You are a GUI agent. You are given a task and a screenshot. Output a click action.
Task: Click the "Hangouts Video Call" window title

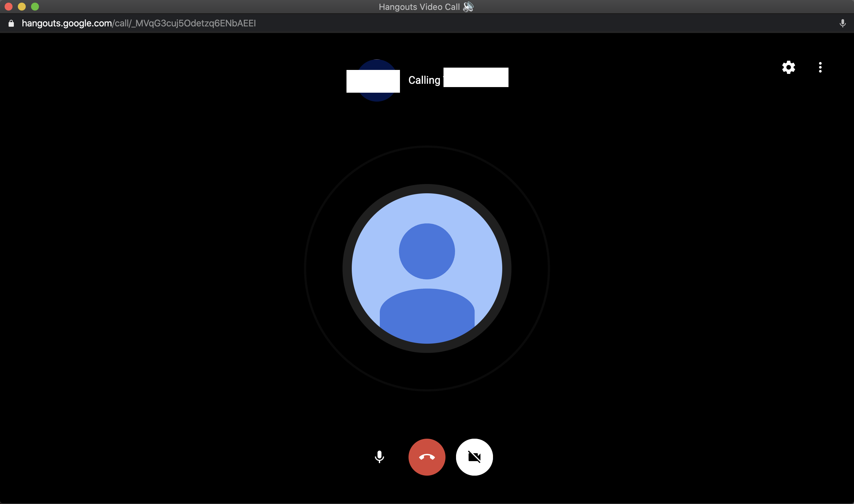pyautogui.click(x=419, y=7)
